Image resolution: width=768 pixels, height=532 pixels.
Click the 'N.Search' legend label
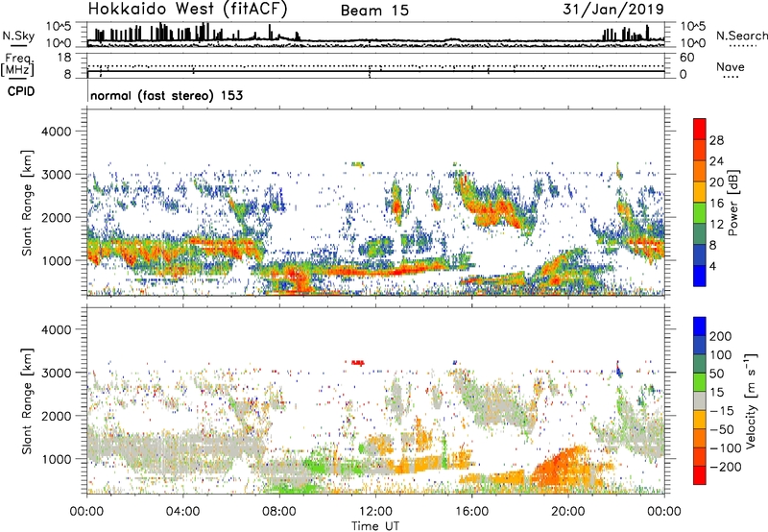coord(741,36)
